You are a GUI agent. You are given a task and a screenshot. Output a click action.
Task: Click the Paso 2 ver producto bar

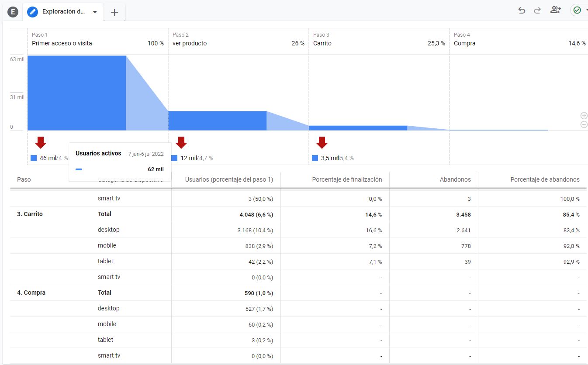pos(218,121)
